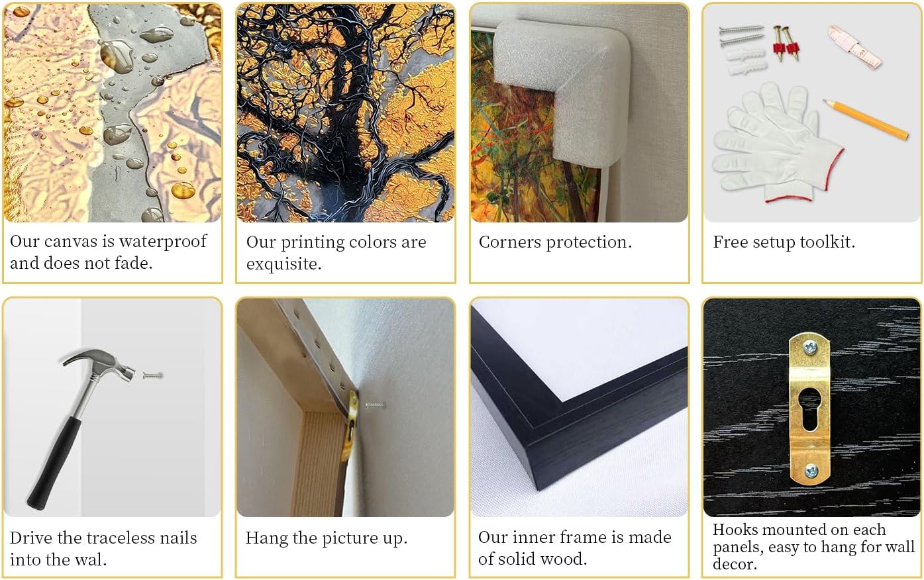The width and height of the screenshot is (924, 580).
Task: Click 'Drive the traceless nails' caption
Action: pyautogui.click(x=103, y=538)
